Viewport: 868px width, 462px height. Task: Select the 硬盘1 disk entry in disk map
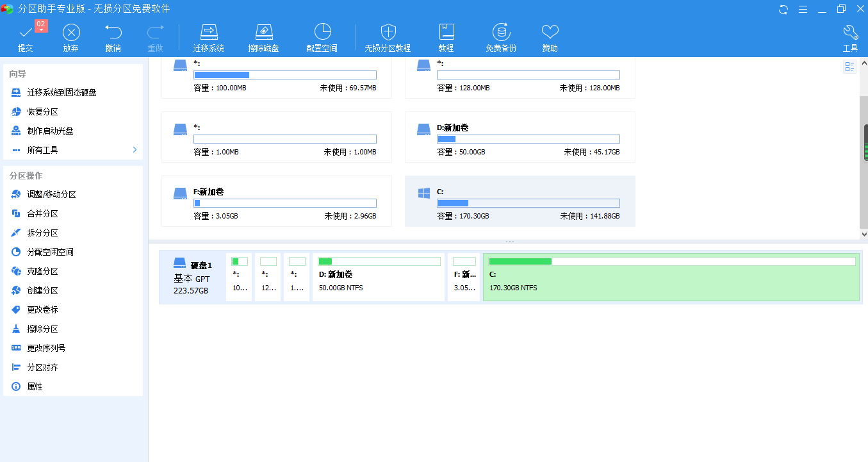[192, 277]
